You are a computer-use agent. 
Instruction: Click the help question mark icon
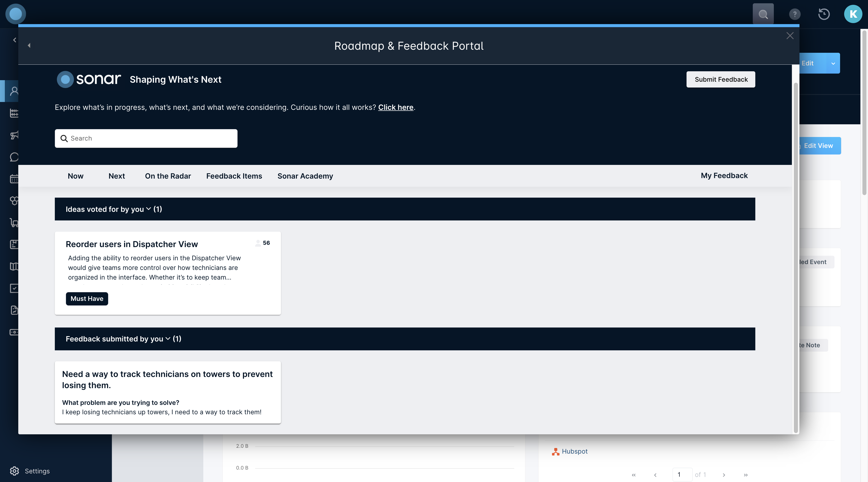coord(795,14)
